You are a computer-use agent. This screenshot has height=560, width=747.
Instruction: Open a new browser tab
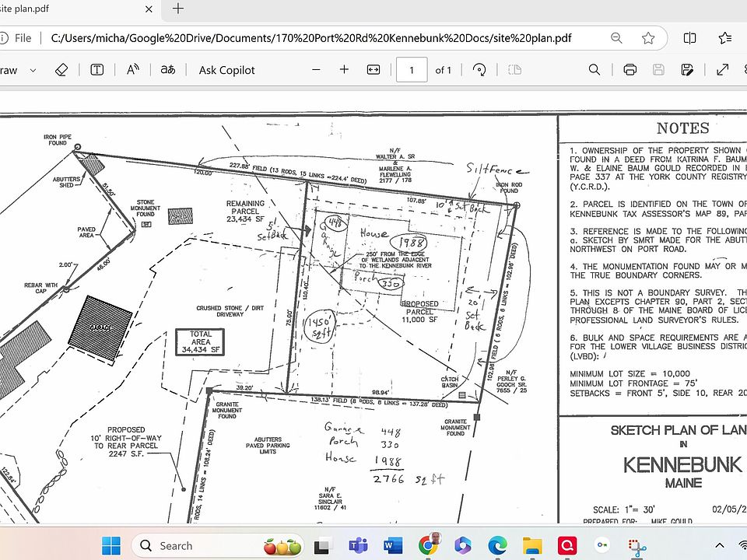[178, 9]
